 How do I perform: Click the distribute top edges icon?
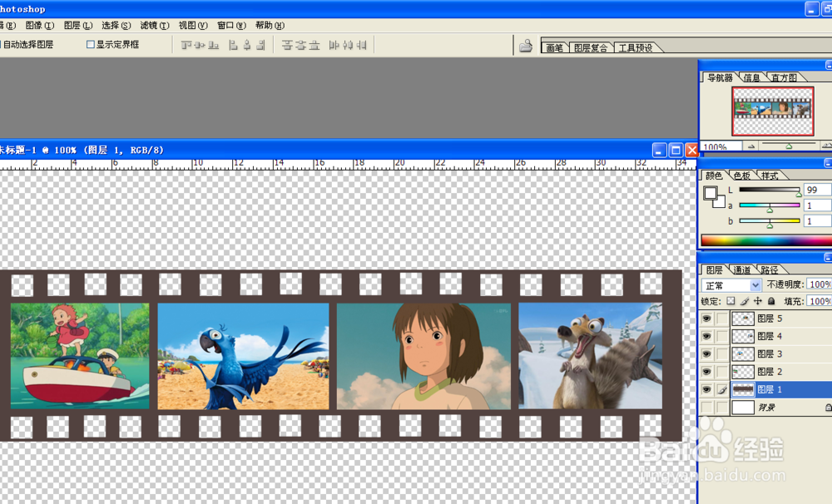pyautogui.click(x=287, y=45)
